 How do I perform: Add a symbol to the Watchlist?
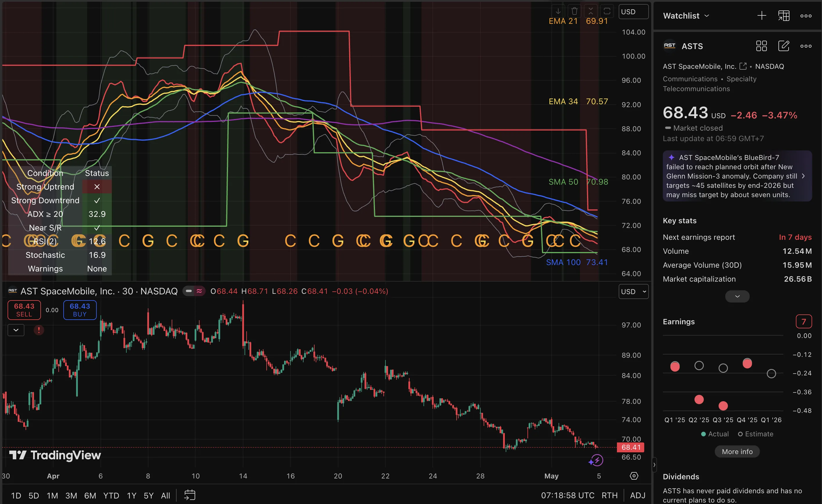click(762, 16)
